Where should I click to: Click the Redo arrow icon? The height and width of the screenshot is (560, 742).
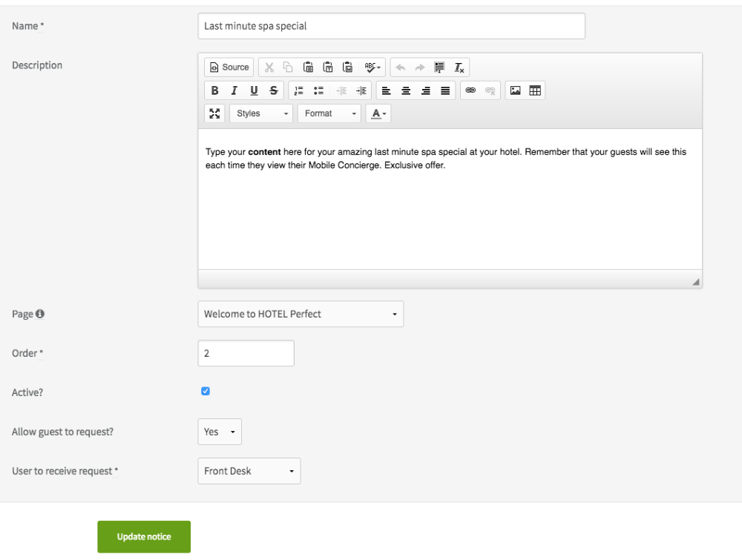(420, 67)
